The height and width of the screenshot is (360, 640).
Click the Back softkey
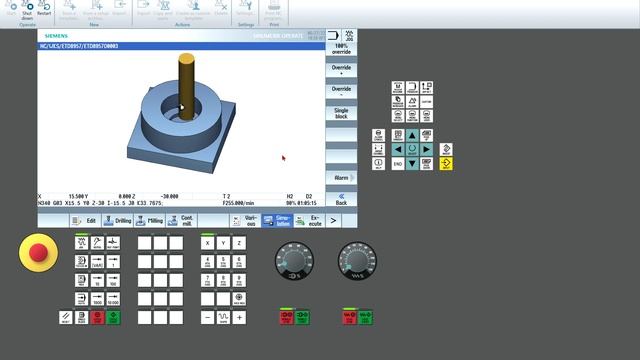pyautogui.click(x=341, y=200)
